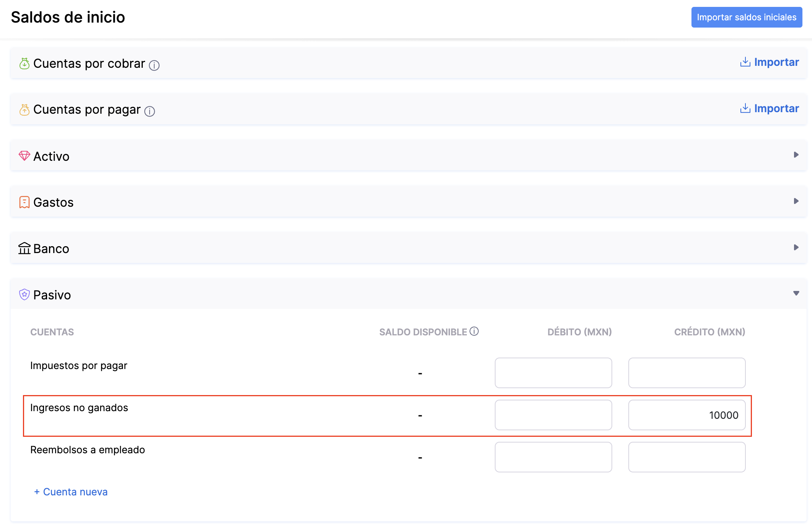Click the Banco building icon
This screenshot has height=526, width=812.
tap(24, 248)
